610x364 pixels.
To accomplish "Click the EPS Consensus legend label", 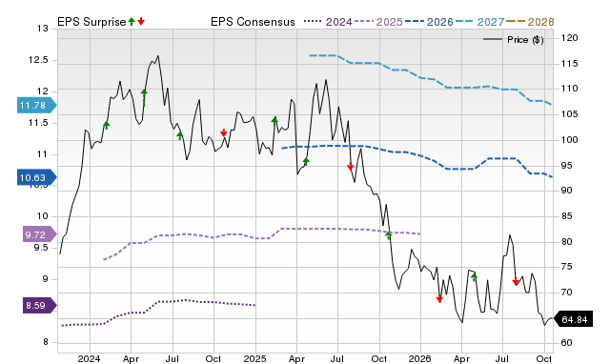I will [253, 22].
